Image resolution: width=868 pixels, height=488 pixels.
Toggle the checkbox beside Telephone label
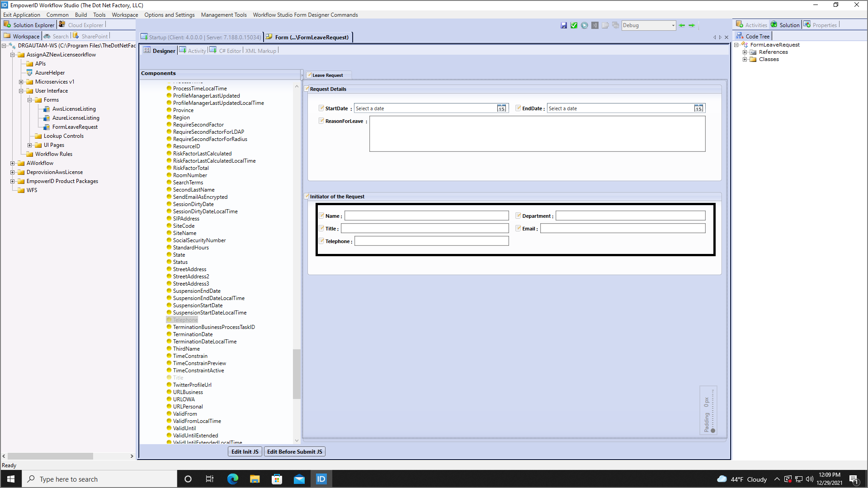click(321, 241)
